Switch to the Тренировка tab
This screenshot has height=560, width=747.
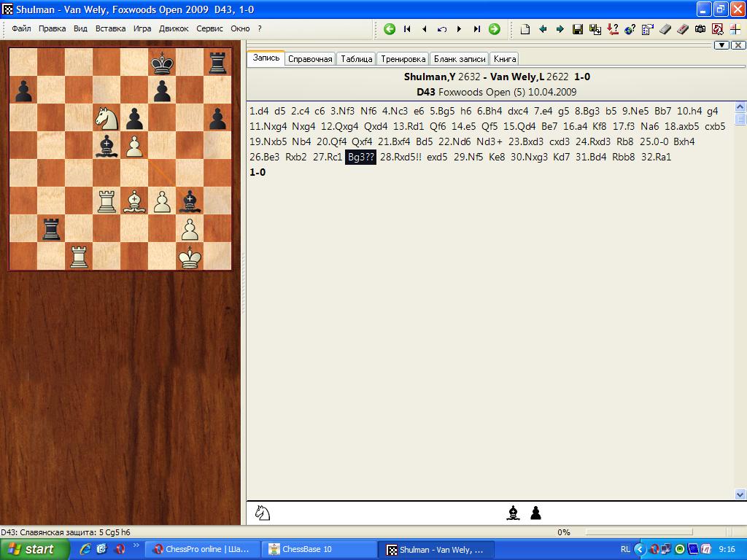403,59
